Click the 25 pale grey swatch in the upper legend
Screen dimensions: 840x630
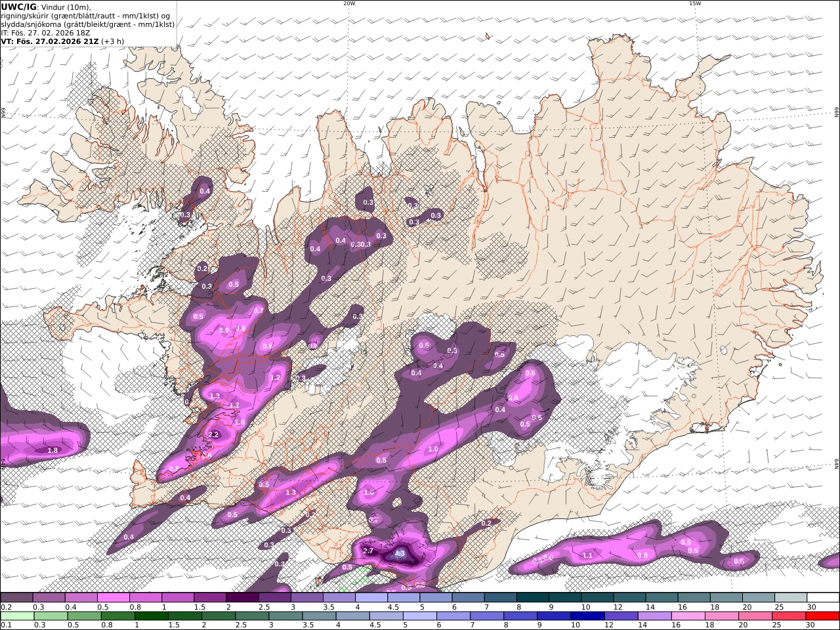[x=791, y=598]
